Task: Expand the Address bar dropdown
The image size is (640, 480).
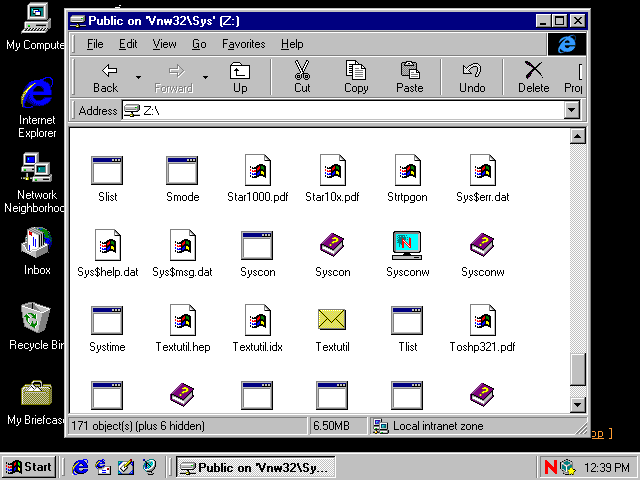Action: click(573, 110)
